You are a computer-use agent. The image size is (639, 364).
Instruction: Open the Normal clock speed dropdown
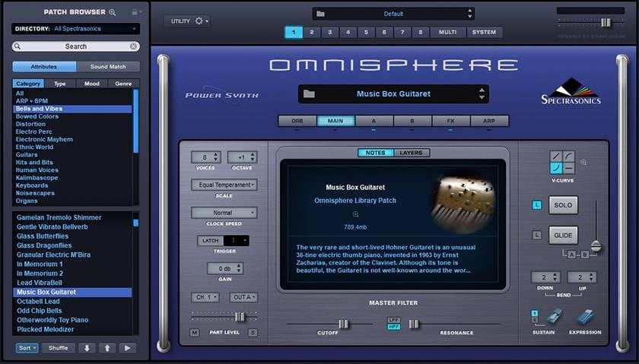click(224, 213)
